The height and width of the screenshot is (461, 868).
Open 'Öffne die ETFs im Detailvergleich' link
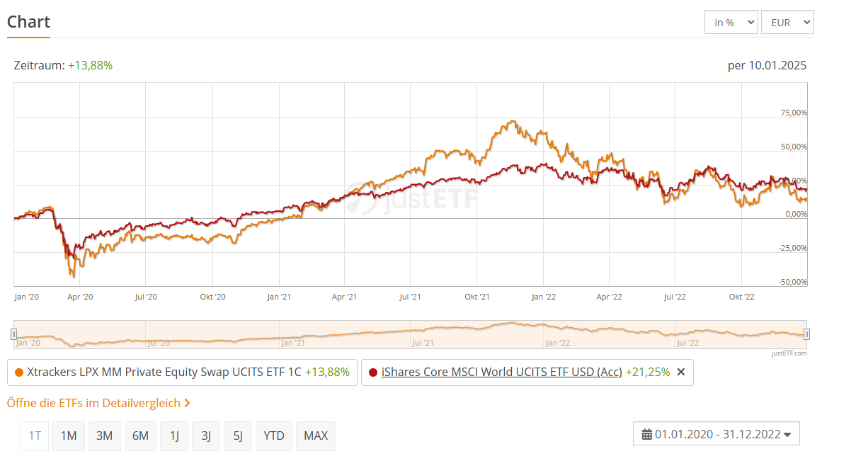(x=94, y=403)
